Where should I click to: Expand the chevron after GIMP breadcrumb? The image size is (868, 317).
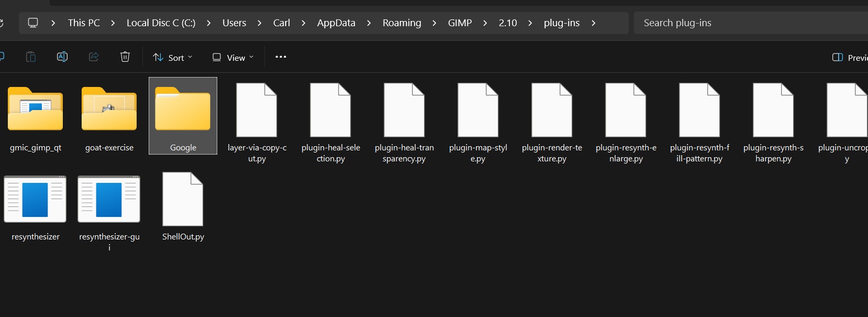coord(485,23)
